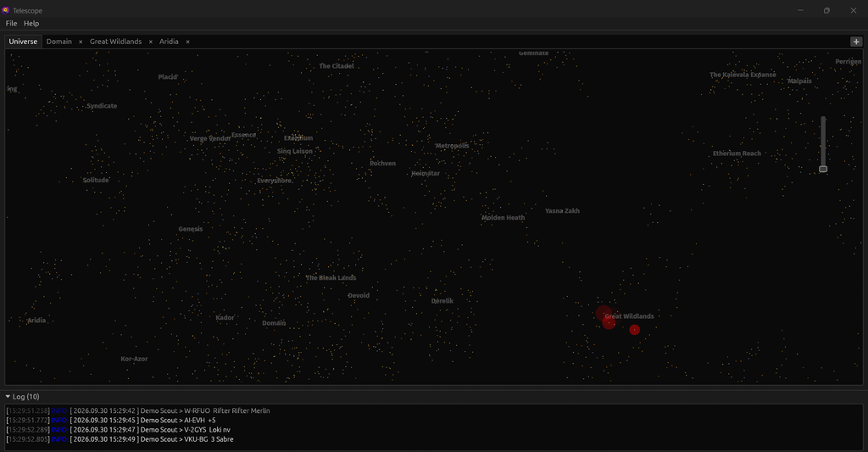This screenshot has height=452, width=868.
Task: Select the Molden Heath region label
Action: click(504, 218)
